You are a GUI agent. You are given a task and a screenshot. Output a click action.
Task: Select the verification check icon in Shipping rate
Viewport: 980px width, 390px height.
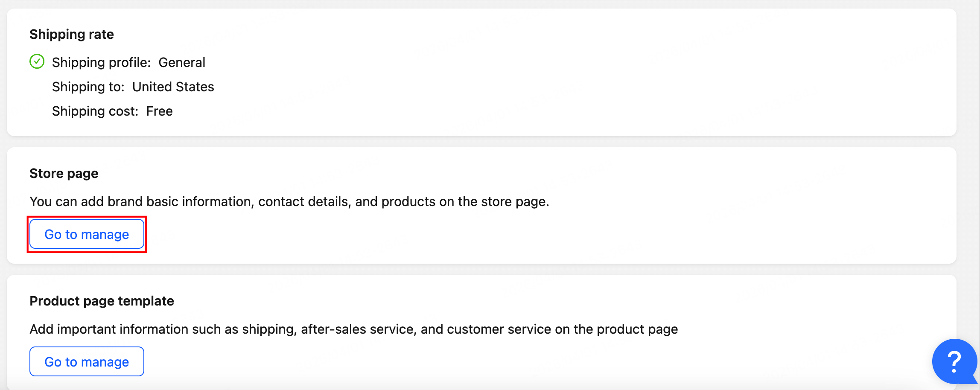37,62
